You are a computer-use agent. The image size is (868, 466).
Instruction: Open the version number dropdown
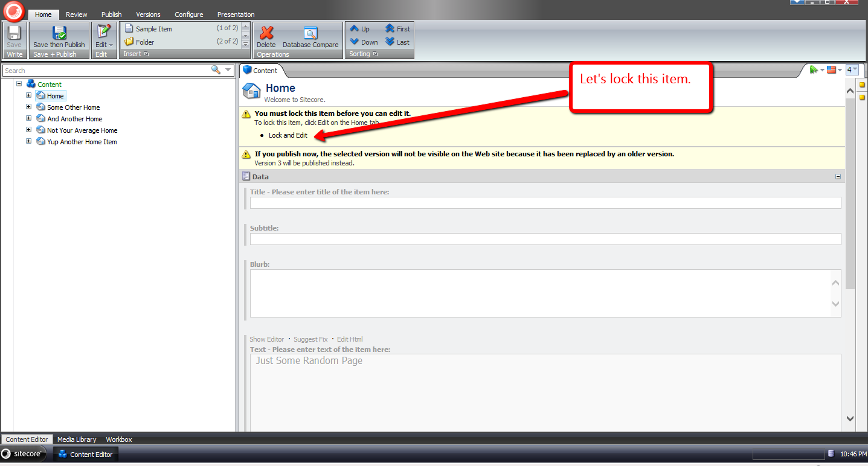click(852, 70)
